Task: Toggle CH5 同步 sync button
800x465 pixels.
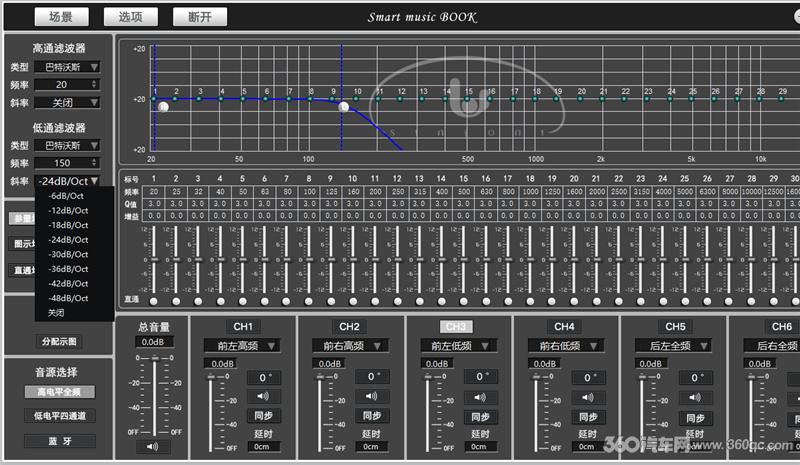Action: pyautogui.click(x=695, y=418)
